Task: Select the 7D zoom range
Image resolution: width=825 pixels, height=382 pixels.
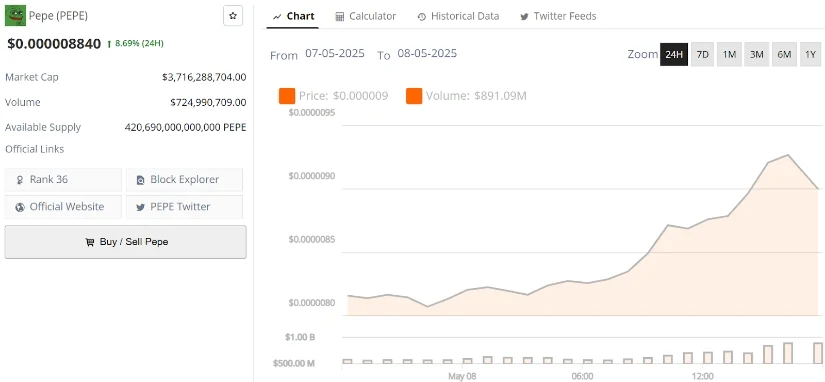Action: pos(702,54)
